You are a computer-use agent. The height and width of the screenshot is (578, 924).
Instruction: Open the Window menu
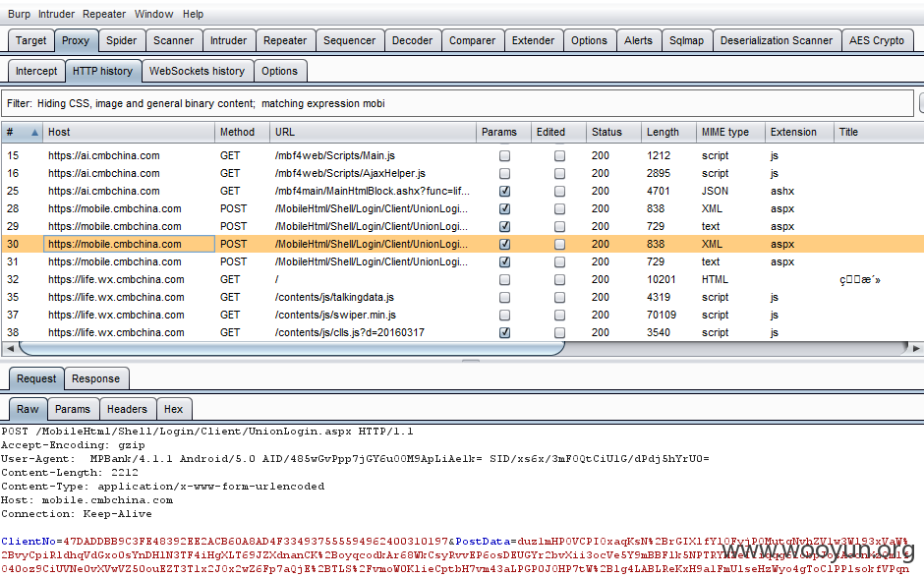(x=153, y=14)
